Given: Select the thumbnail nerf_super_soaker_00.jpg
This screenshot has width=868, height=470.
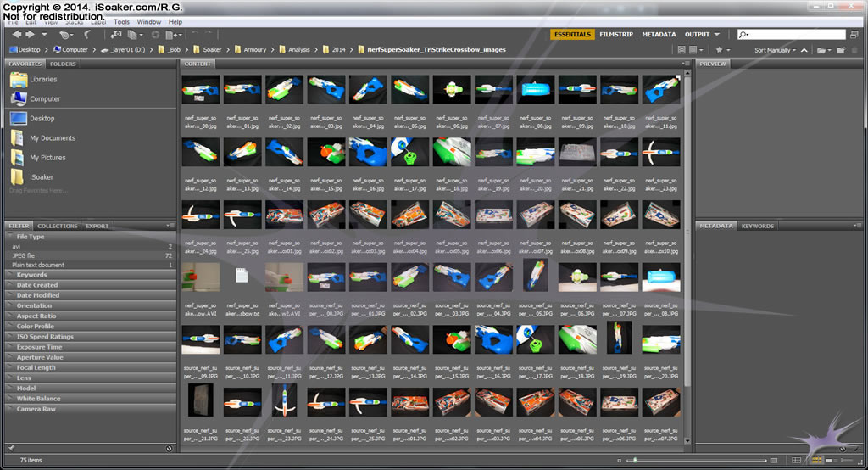Looking at the screenshot, I should click(x=200, y=90).
